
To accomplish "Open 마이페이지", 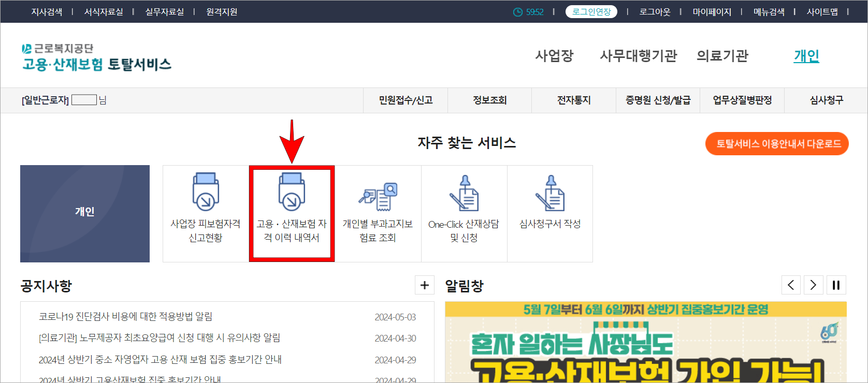I will click(712, 12).
